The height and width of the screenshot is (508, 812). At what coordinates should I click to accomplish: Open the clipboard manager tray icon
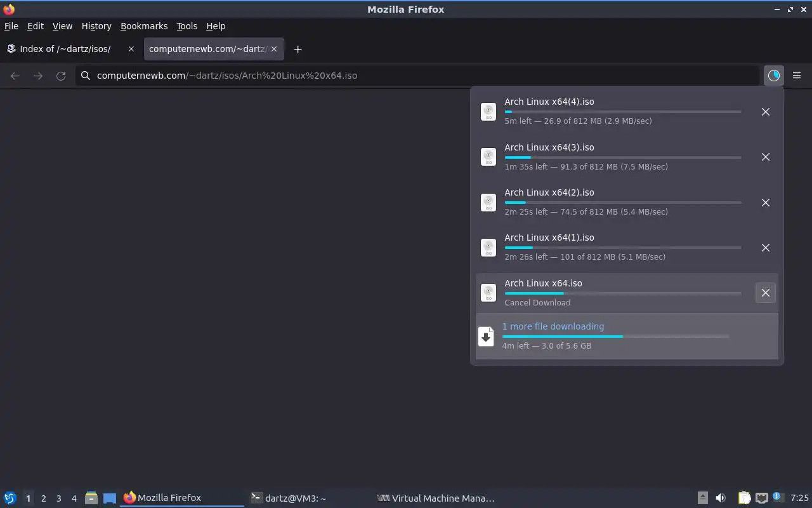pos(744,498)
